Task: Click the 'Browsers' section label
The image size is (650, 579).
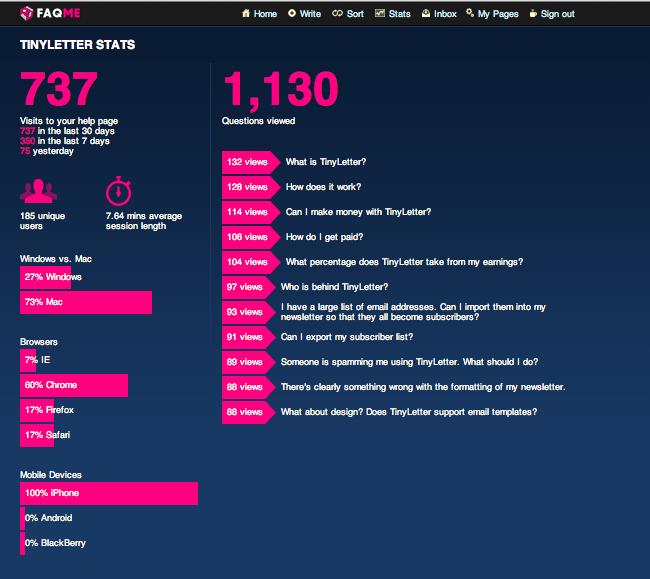Action: 39,342
